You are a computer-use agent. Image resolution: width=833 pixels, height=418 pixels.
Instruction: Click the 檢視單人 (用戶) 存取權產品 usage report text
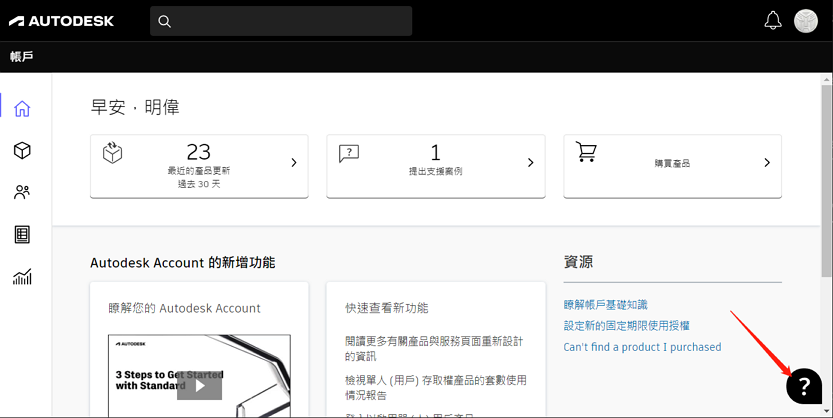(x=436, y=388)
